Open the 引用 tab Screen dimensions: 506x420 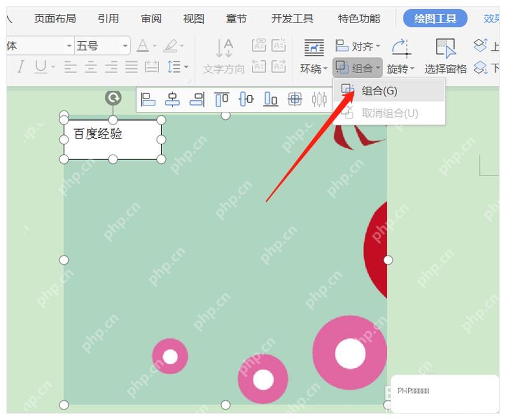(x=108, y=19)
